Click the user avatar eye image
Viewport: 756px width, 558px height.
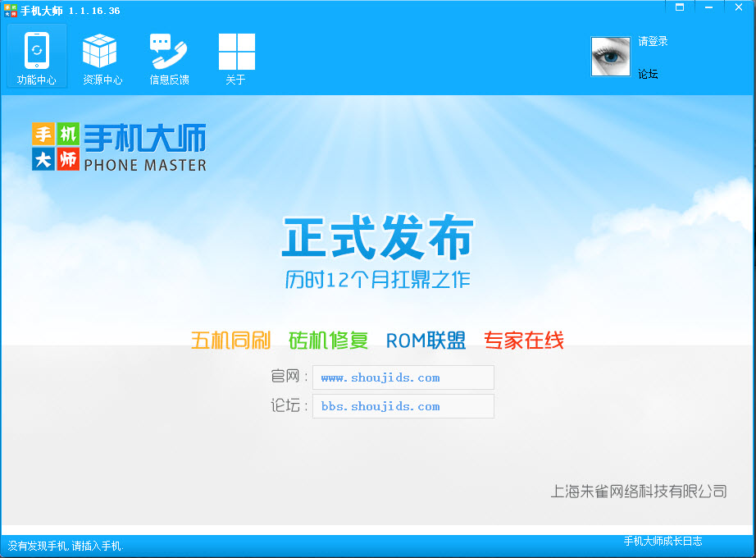coord(610,57)
